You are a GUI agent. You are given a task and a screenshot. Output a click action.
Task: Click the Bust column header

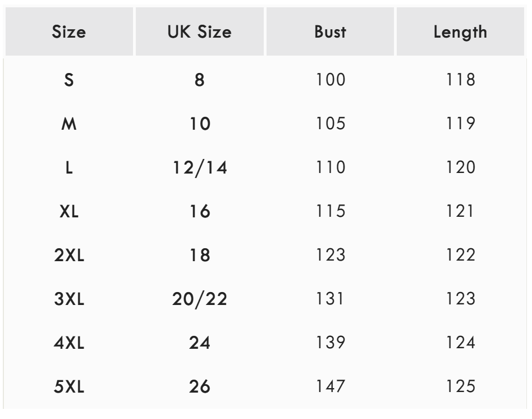(x=330, y=32)
